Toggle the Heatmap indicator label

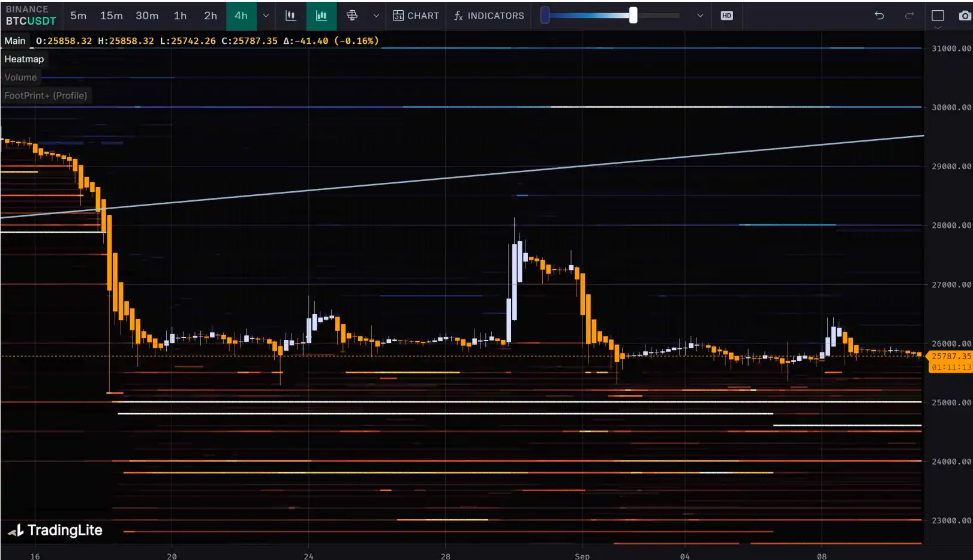pyautogui.click(x=24, y=59)
